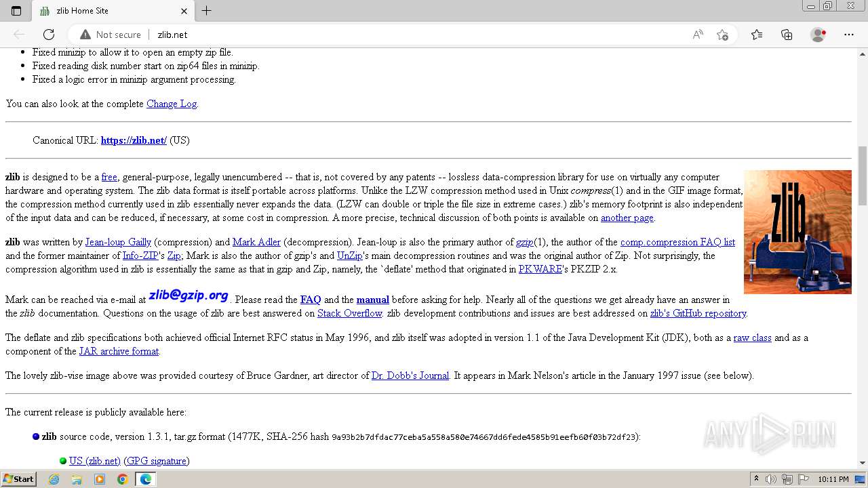This screenshot has height=488, width=868.
Task: Open zlib's GitHub repository link
Action: (x=698, y=313)
